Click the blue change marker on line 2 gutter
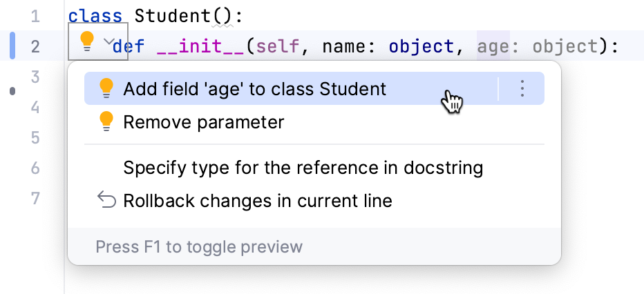 tap(12, 46)
